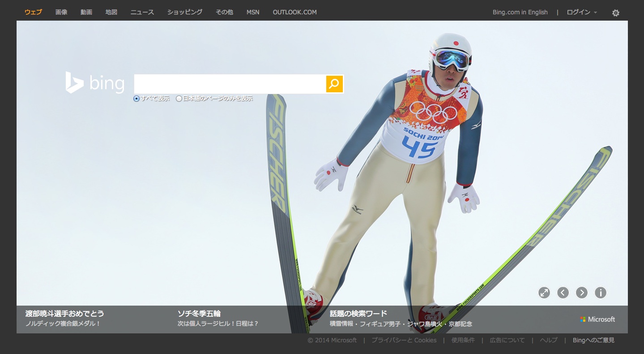Go to ショッピング in the top navigation

(x=185, y=12)
